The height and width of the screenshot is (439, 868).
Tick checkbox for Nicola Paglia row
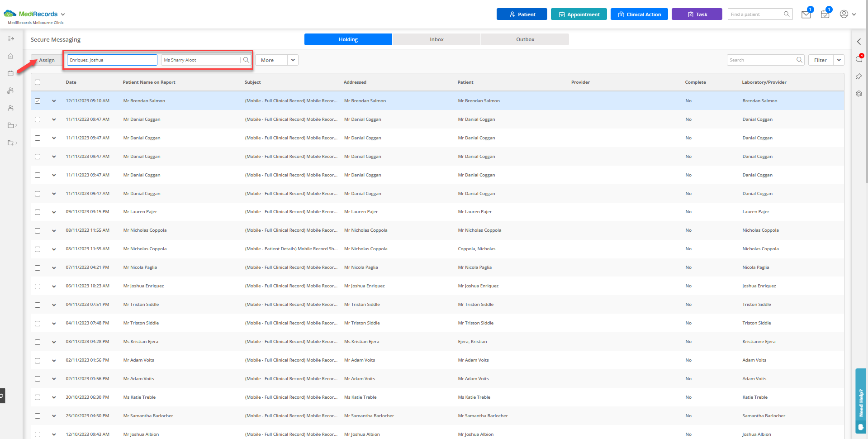[38, 268]
